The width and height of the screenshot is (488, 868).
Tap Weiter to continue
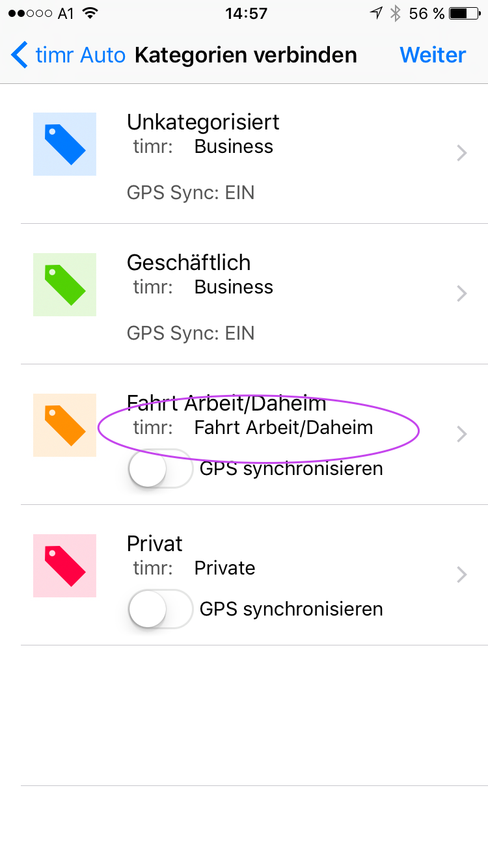point(433,55)
